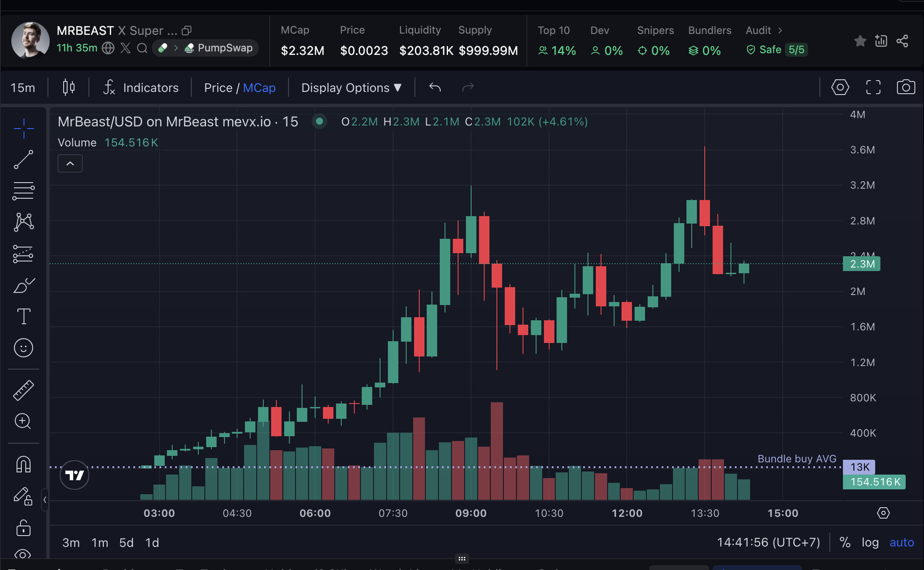924x570 pixels.
Task: Expand the Display Options dropdown
Action: [x=351, y=88]
